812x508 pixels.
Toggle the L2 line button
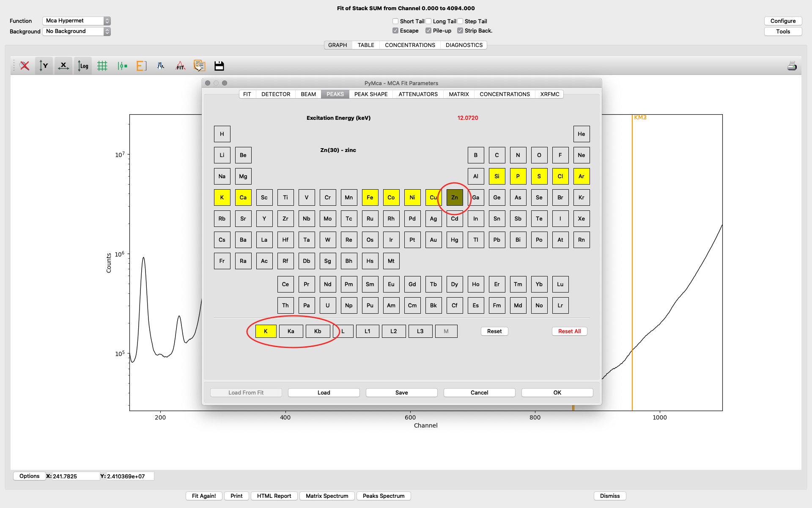pos(394,331)
